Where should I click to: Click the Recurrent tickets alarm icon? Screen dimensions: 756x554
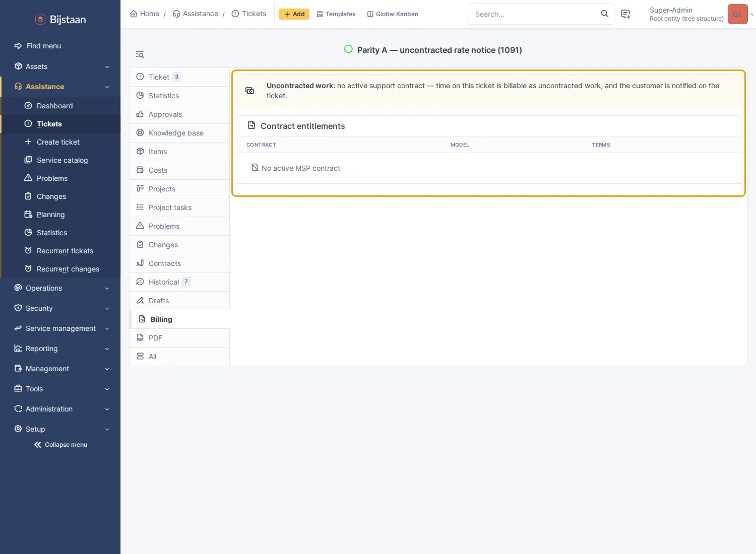click(x=28, y=251)
